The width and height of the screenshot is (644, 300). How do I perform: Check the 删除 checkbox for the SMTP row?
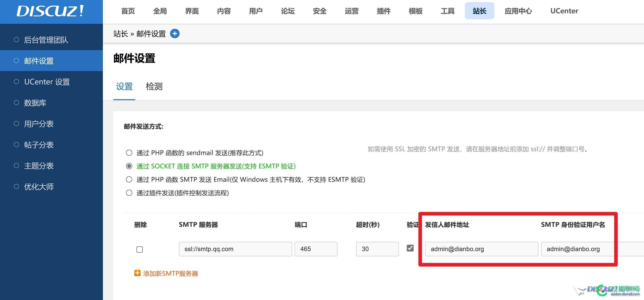(x=140, y=249)
